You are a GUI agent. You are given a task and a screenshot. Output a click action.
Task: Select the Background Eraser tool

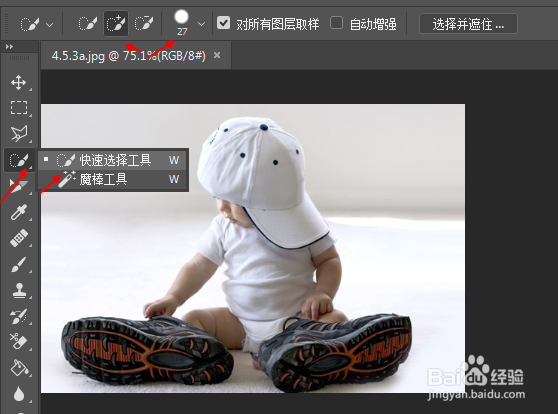(x=19, y=341)
